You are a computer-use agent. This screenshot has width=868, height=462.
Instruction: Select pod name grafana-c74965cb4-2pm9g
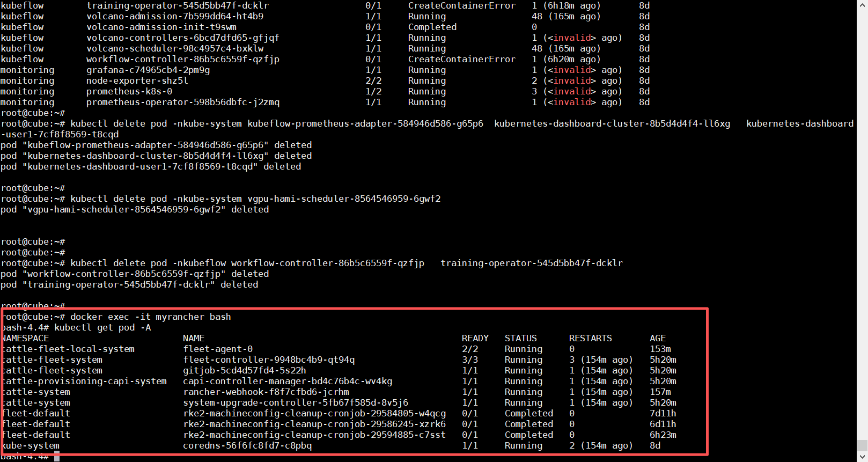click(148, 70)
